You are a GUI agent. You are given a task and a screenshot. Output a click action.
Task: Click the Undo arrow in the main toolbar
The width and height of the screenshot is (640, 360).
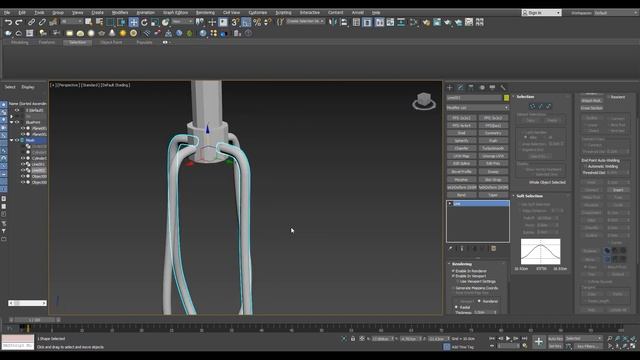pos(8,22)
